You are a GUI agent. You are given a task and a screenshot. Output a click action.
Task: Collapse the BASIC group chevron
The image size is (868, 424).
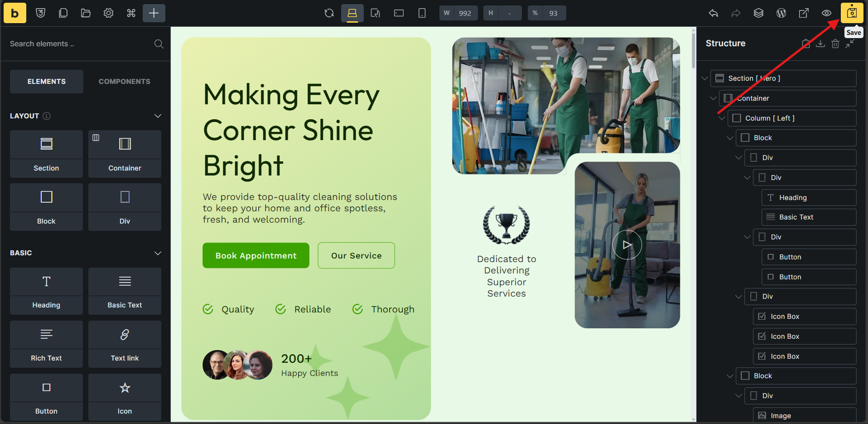158,253
